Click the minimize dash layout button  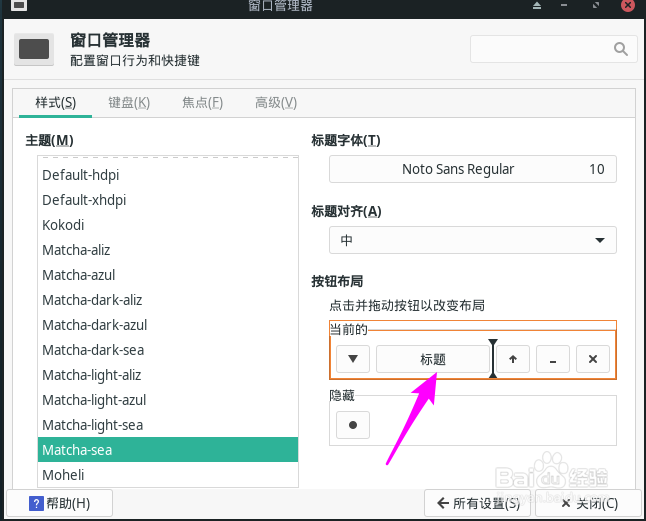coord(553,359)
